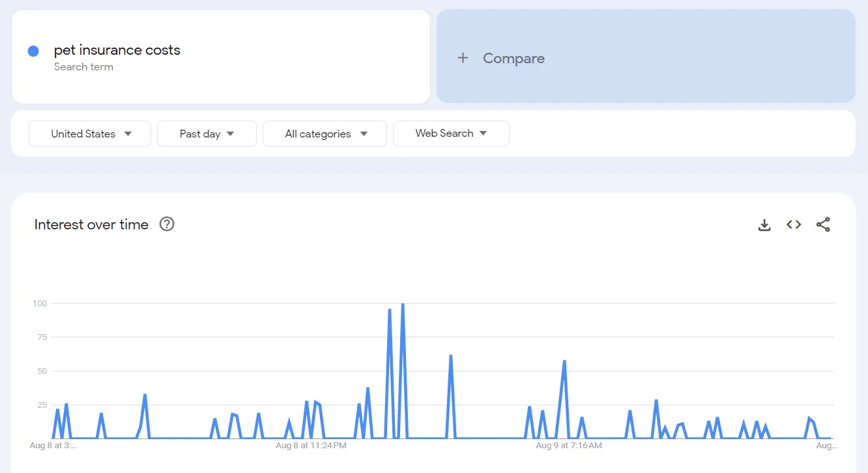Switch search type via Web Search dropdown
This screenshot has height=473, width=868.
click(x=451, y=134)
